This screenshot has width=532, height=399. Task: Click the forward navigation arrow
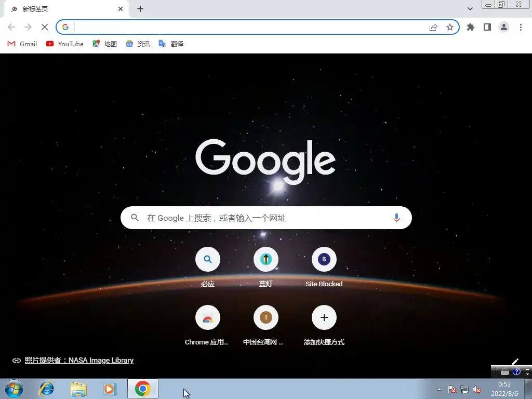click(x=28, y=27)
